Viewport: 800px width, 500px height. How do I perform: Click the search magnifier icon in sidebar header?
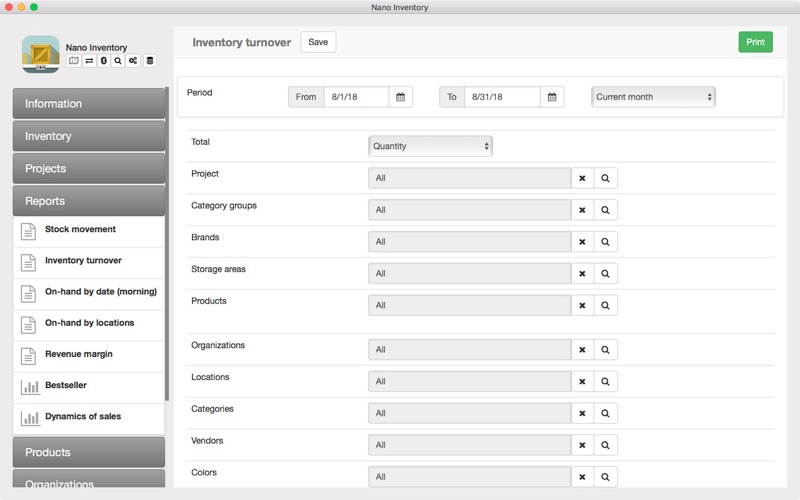coord(118,61)
